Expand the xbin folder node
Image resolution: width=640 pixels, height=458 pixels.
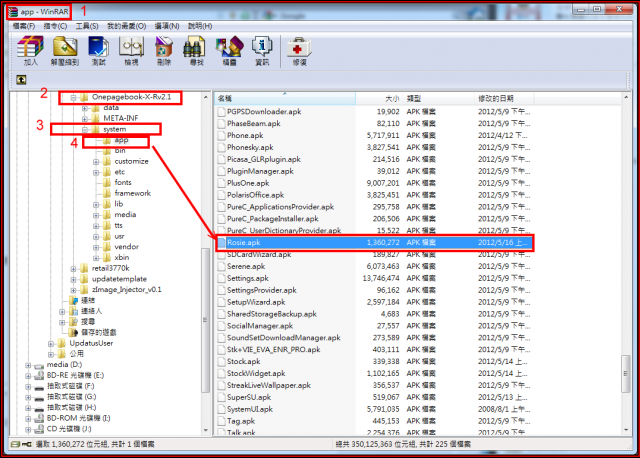coord(96,258)
